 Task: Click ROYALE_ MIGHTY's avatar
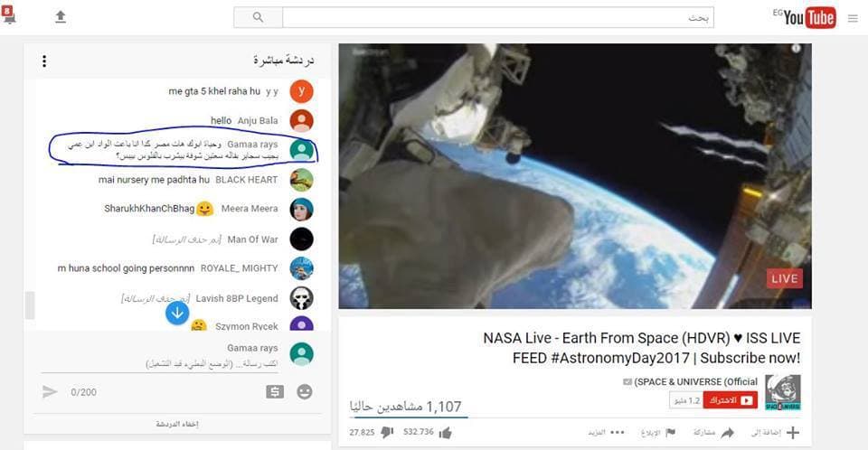point(302,268)
